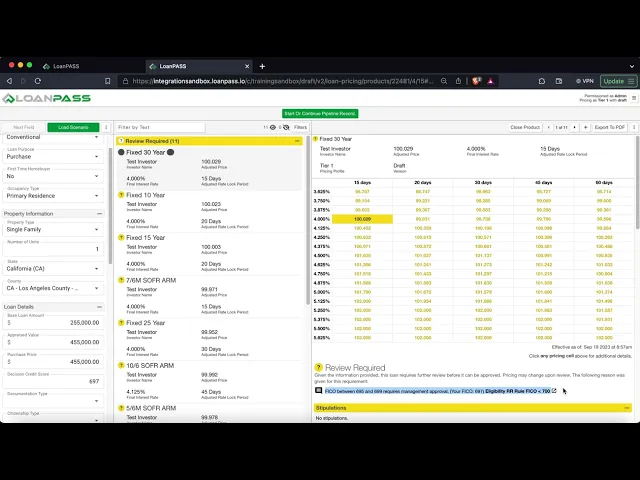Open the Property Type dropdown

(53, 227)
